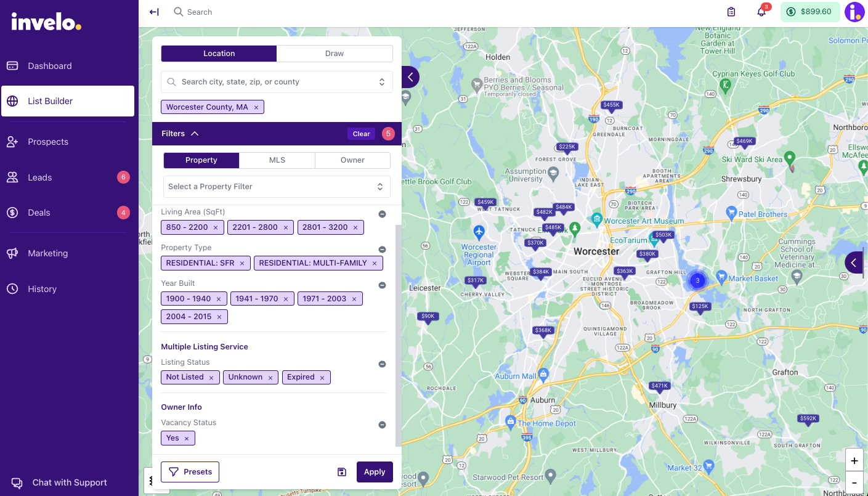Click the invelo logo

coord(46,23)
